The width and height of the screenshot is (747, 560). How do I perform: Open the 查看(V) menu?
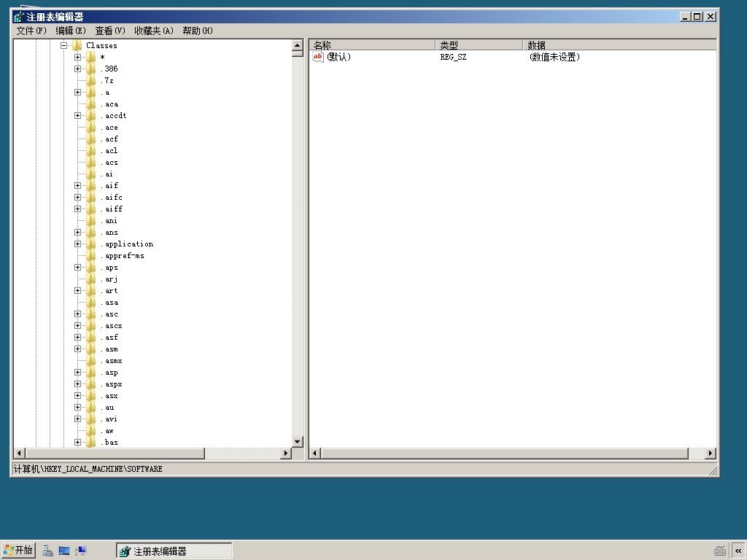[x=110, y=31]
